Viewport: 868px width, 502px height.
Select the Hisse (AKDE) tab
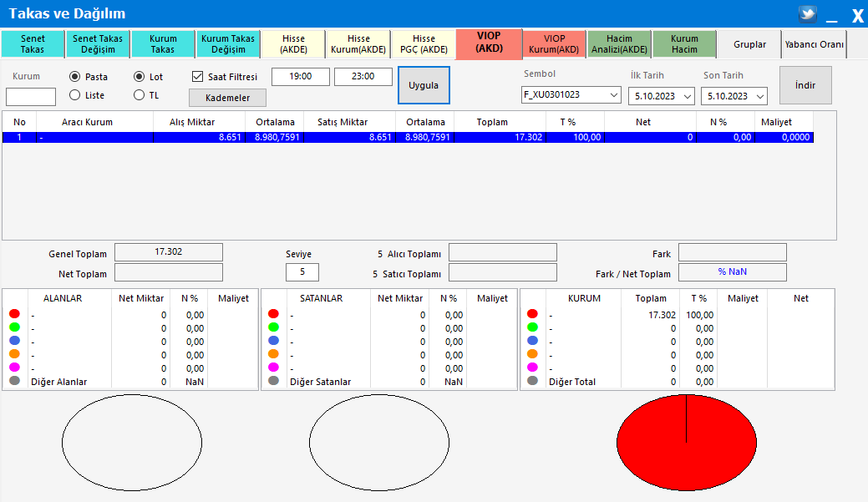coord(293,43)
